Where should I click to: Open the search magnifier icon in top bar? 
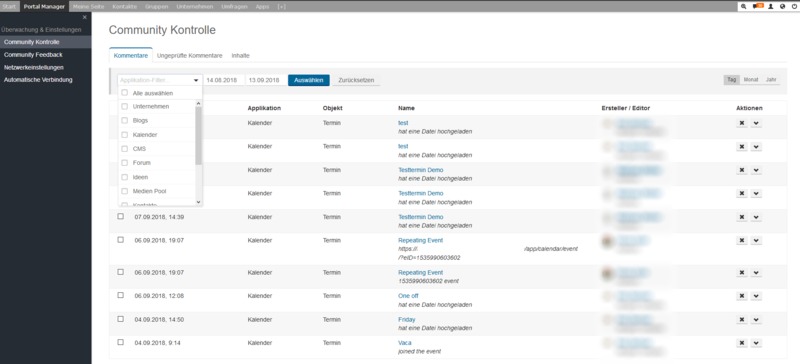coord(744,7)
